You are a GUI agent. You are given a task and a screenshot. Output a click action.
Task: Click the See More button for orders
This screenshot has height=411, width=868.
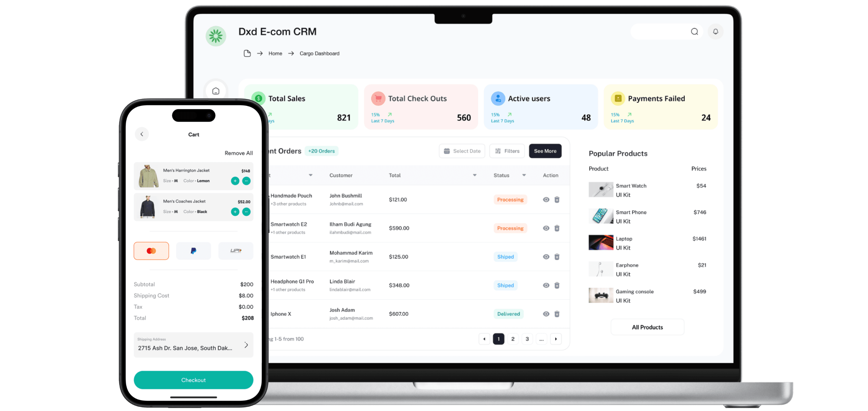tap(545, 151)
